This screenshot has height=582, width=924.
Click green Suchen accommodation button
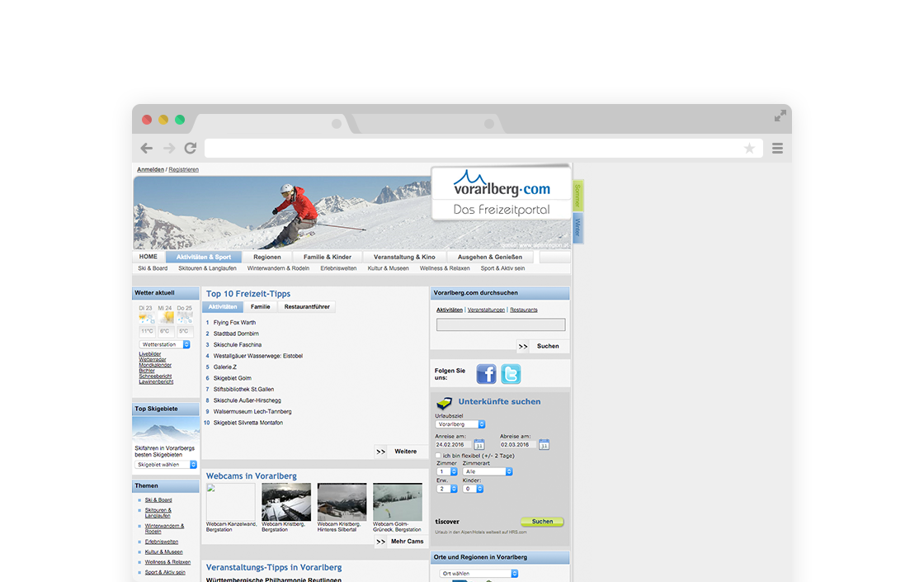(x=542, y=522)
